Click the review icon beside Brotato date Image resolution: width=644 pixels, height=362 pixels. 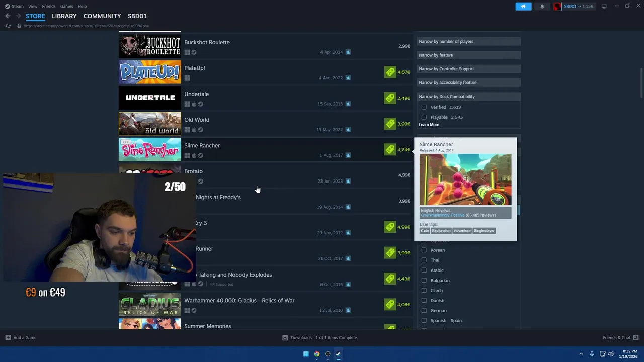click(x=348, y=181)
